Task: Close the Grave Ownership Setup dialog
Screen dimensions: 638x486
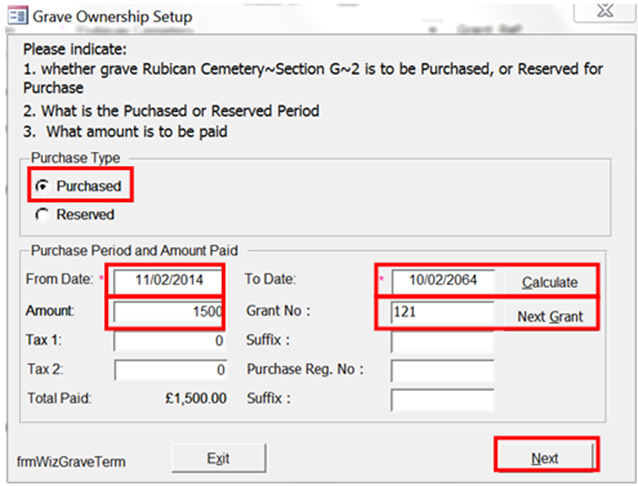Action: (605, 11)
